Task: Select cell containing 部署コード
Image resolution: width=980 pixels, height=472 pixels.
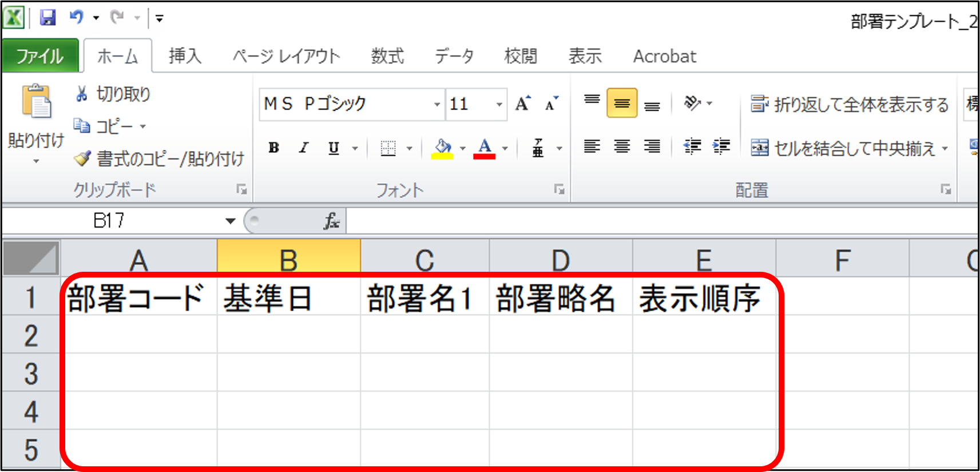Action: point(139,298)
